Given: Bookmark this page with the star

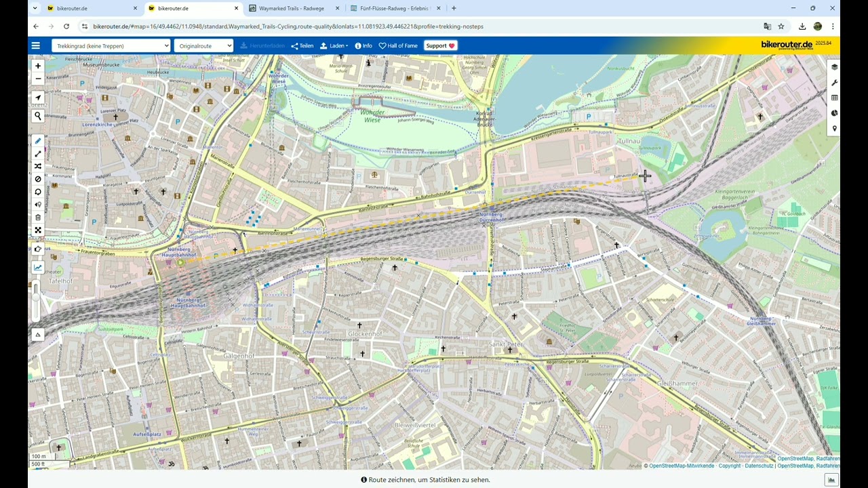Looking at the screenshot, I should tap(781, 26).
